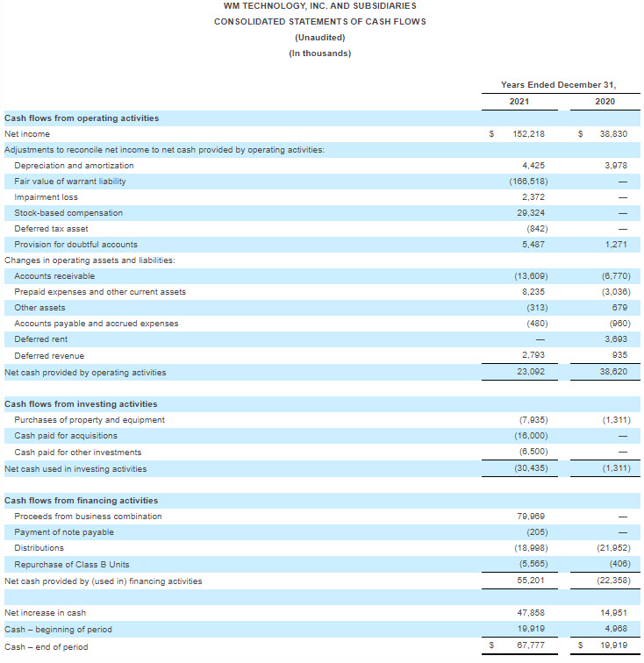Click the Cash flows from investing activities heading

(x=81, y=404)
